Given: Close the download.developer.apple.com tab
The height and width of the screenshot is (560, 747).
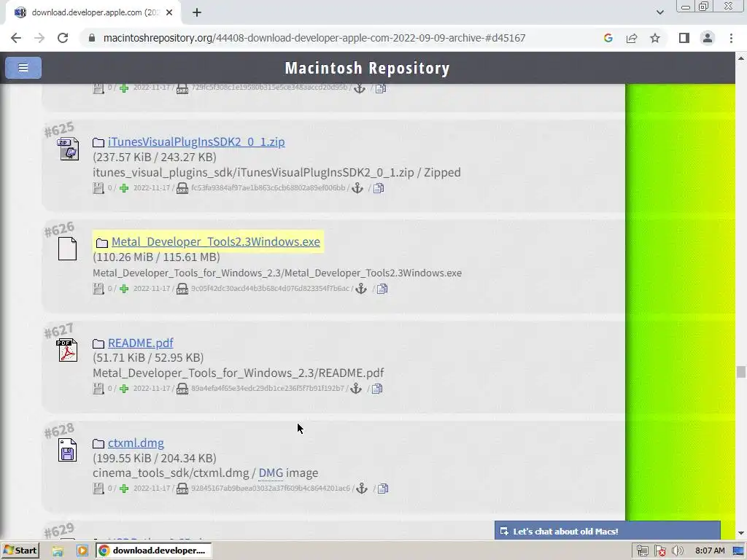Looking at the screenshot, I should pos(169,12).
